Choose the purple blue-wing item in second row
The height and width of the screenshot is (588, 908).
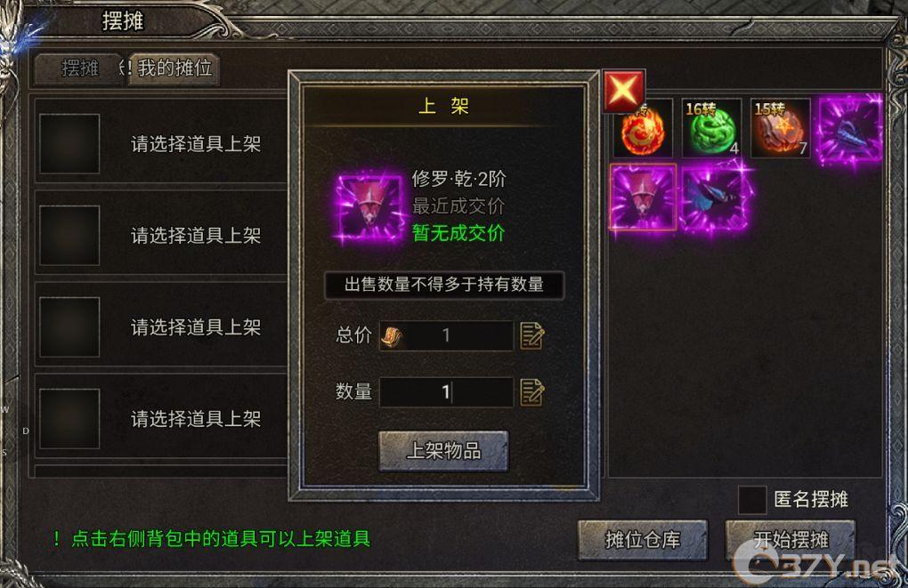[713, 197]
